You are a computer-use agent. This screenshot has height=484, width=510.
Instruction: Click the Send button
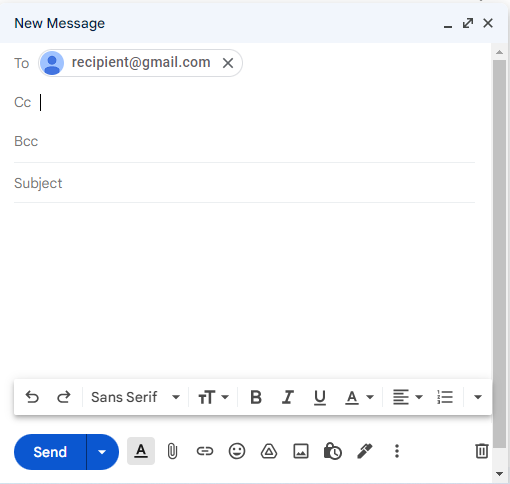[50, 452]
